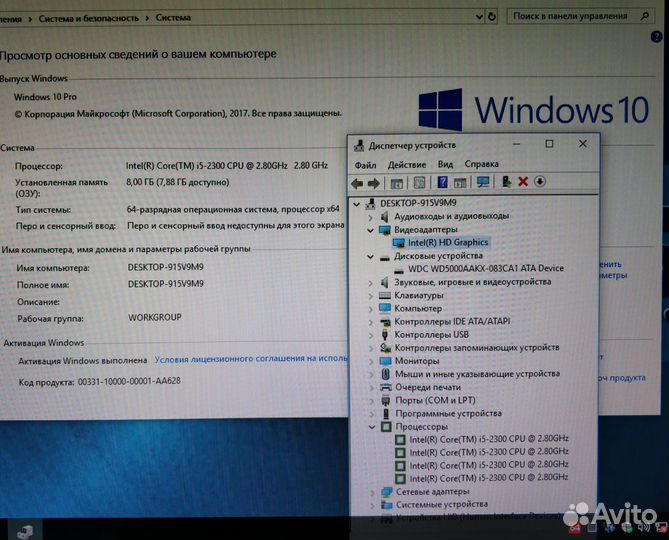Viewport: 669px width, 540px height.
Task: Expand the Сетевые адаптеры node
Action: pyautogui.click(x=373, y=493)
